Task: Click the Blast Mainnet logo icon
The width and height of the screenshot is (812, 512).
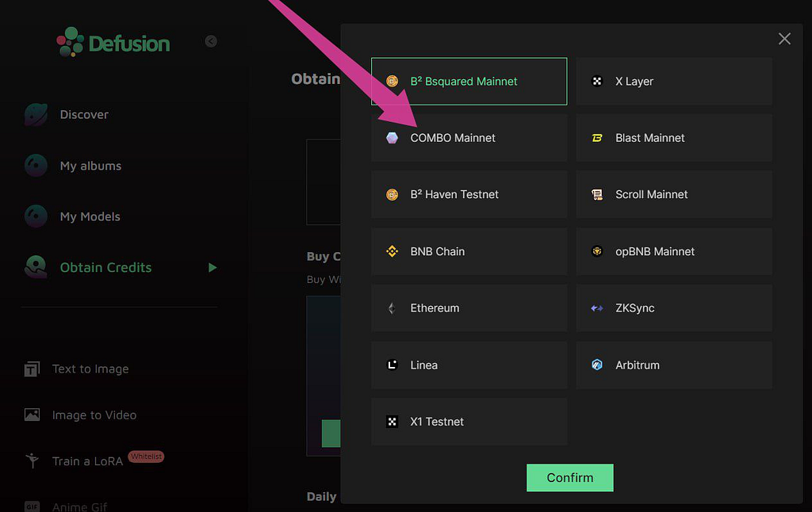Action: [597, 138]
